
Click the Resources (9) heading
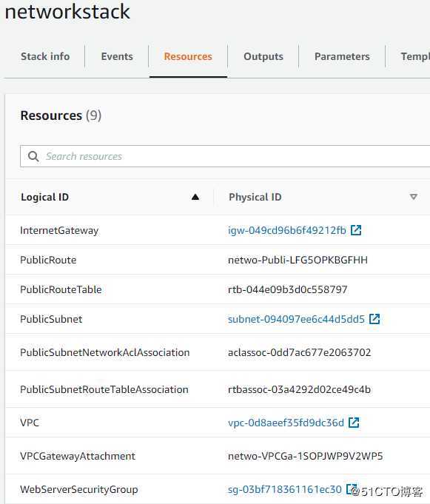(61, 115)
